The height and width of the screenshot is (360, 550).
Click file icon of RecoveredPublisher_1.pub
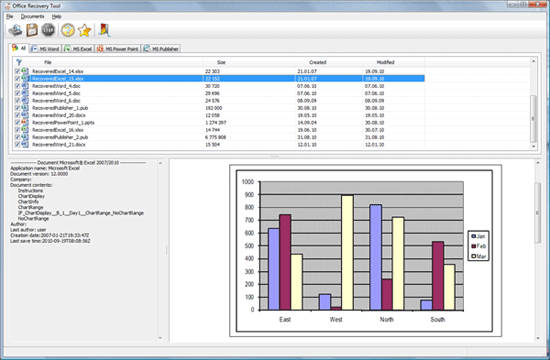pyautogui.click(x=25, y=108)
